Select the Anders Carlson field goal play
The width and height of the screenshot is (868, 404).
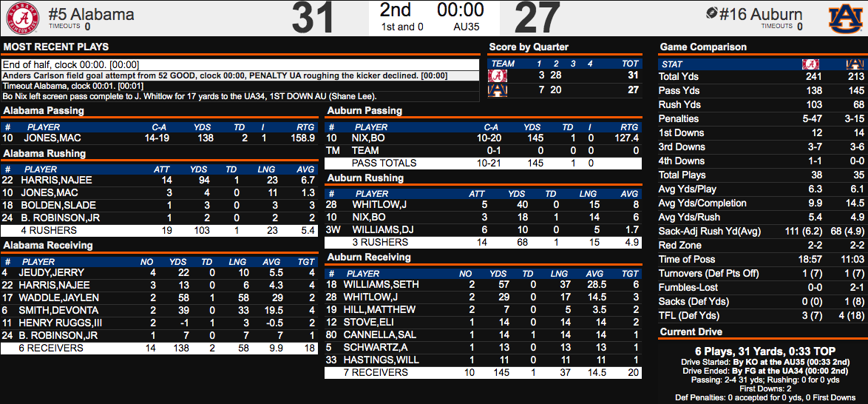(225, 75)
